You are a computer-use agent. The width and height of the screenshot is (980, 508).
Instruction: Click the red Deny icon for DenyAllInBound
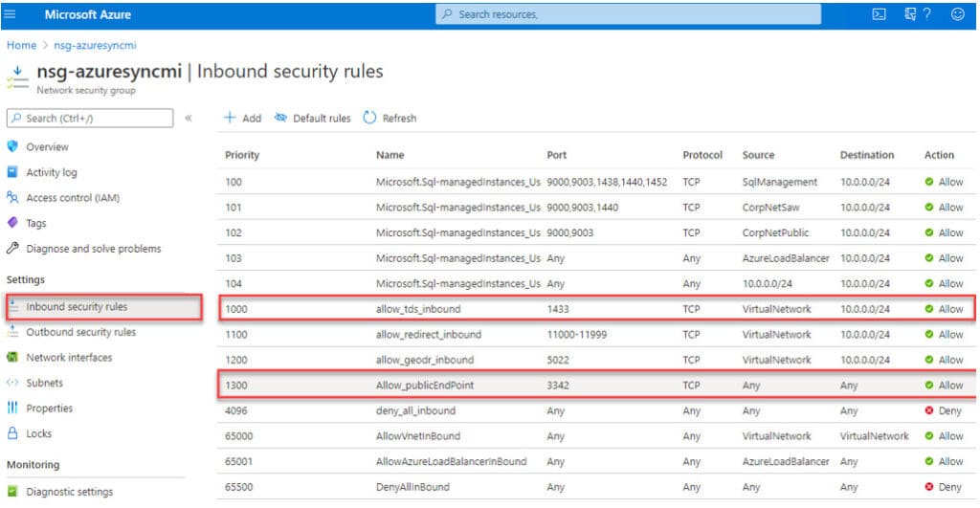coord(928,487)
